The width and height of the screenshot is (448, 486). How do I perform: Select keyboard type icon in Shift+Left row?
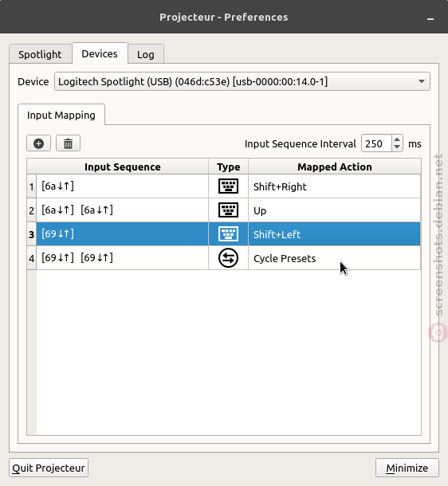[228, 234]
